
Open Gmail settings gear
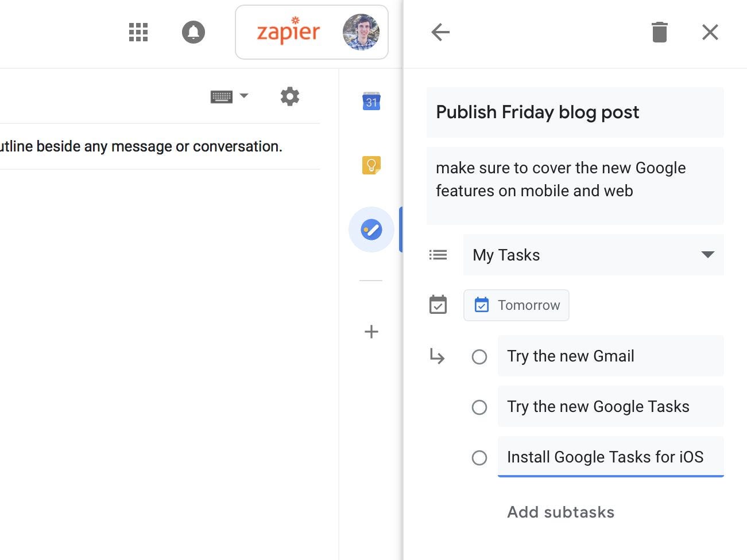(290, 96)
